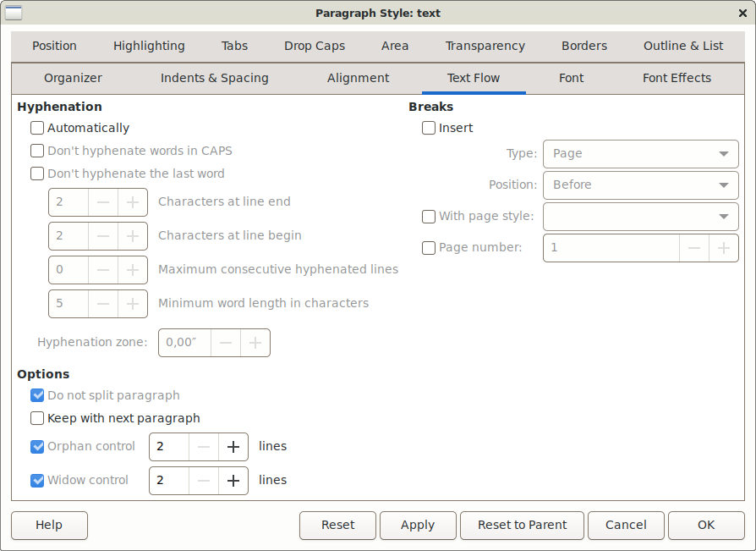Increase Maximum consecutive hyphenated lines value
Screen dimensions: 756x551
tap(133, 270)
